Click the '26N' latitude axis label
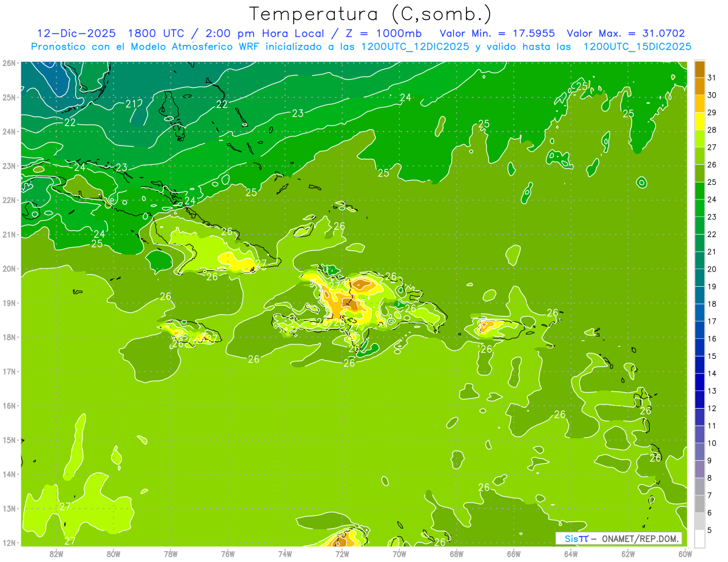728x562 pixels. 8,63
